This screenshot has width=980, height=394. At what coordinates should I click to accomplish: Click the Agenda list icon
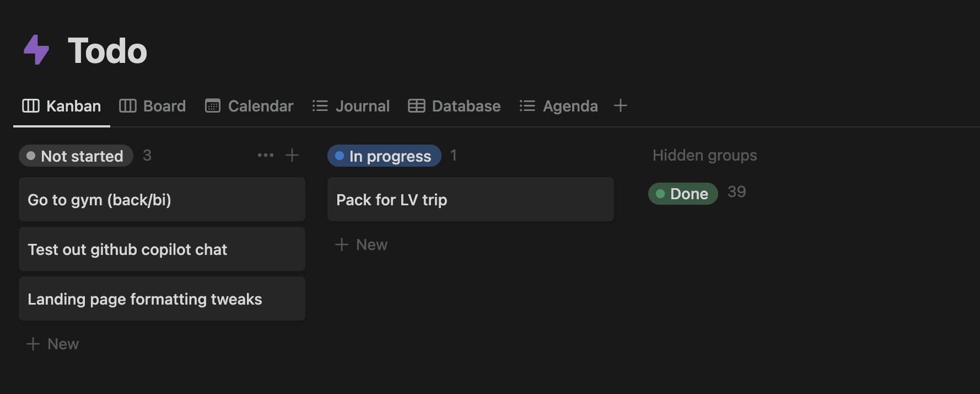(527, 105)
